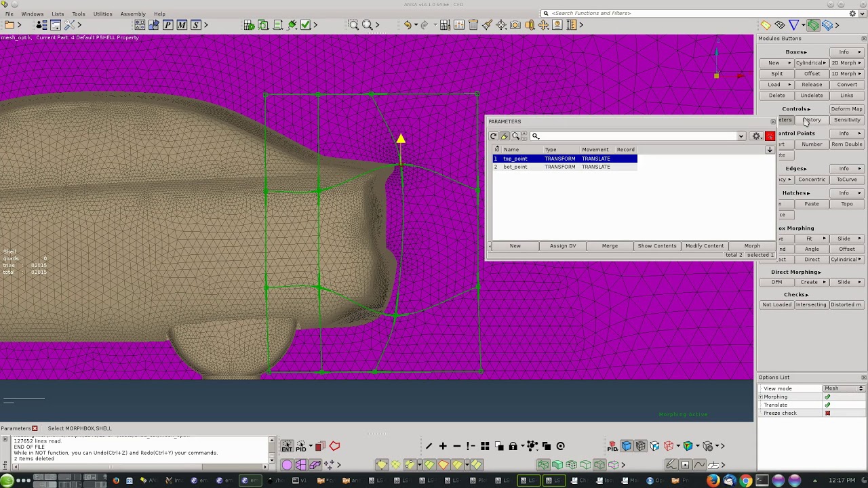Expand the Direct Morphing section header arrow
The height and width of the screenshot is (488, 868).
(x=820, y=272)
